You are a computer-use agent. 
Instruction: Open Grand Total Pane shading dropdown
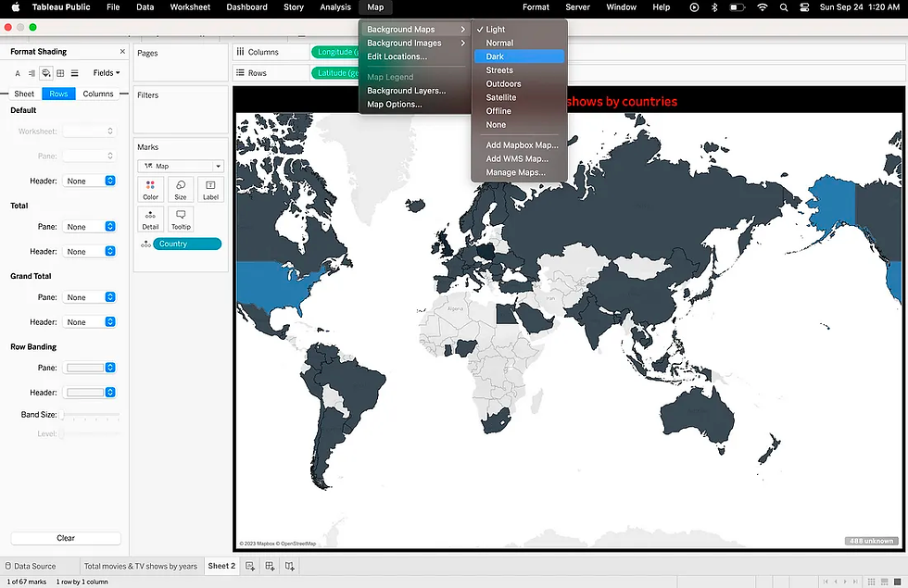[x=90, y=297]
